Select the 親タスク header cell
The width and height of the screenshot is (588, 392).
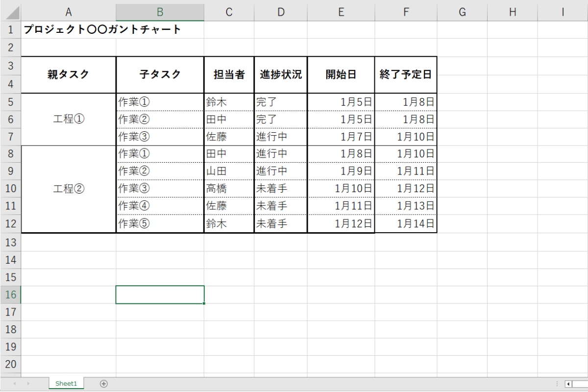[69, 74]
